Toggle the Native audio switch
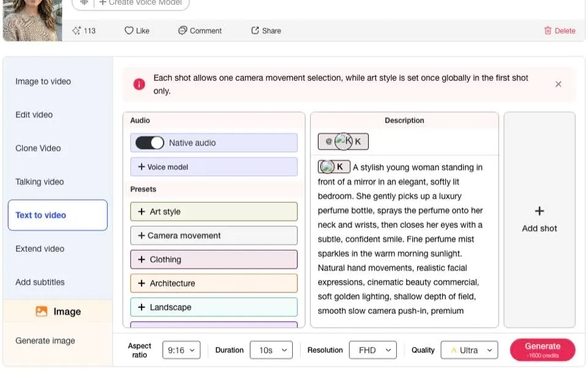Image resolution: width=588 pixels, height=374 pixels. pos(149,143)
